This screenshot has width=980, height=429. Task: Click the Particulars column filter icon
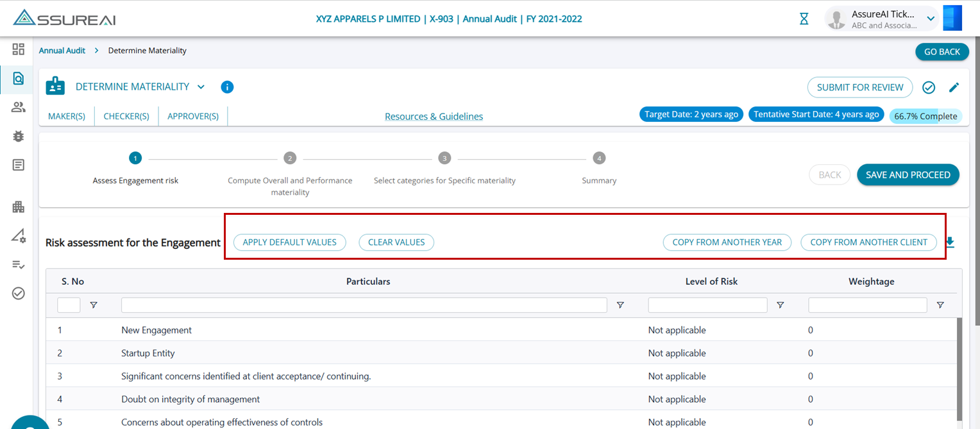pyautogui.click(x=620, y=305)
